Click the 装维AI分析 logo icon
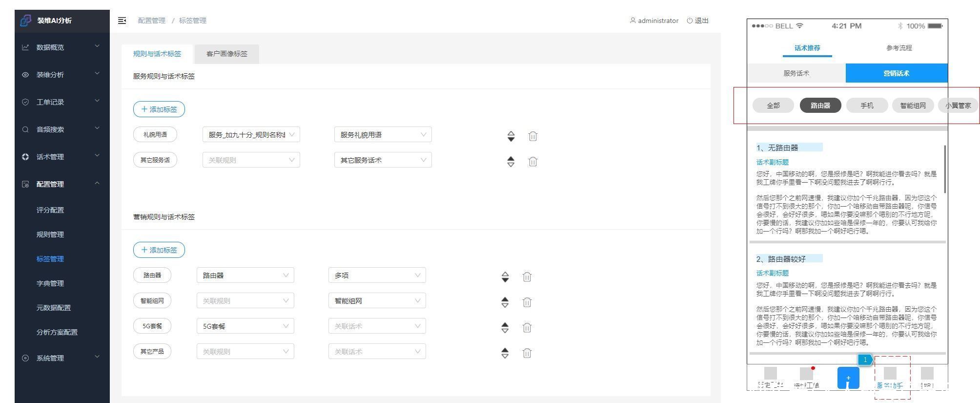Viewport: 980px width, 403px height. 25,21
